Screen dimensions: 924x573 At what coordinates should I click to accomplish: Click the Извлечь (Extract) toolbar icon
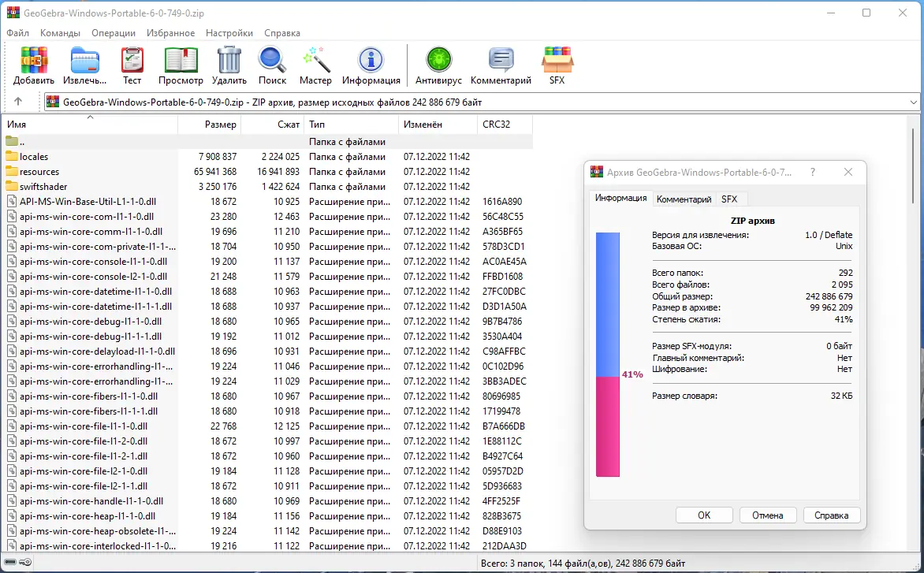[x=85, y=60]
